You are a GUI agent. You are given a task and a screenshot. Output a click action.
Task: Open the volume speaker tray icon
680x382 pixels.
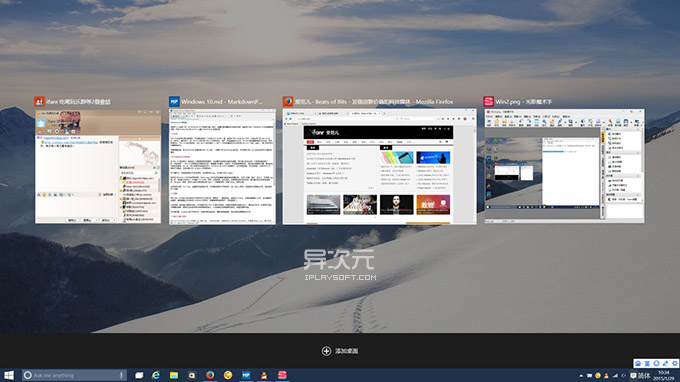pos(624,375)
